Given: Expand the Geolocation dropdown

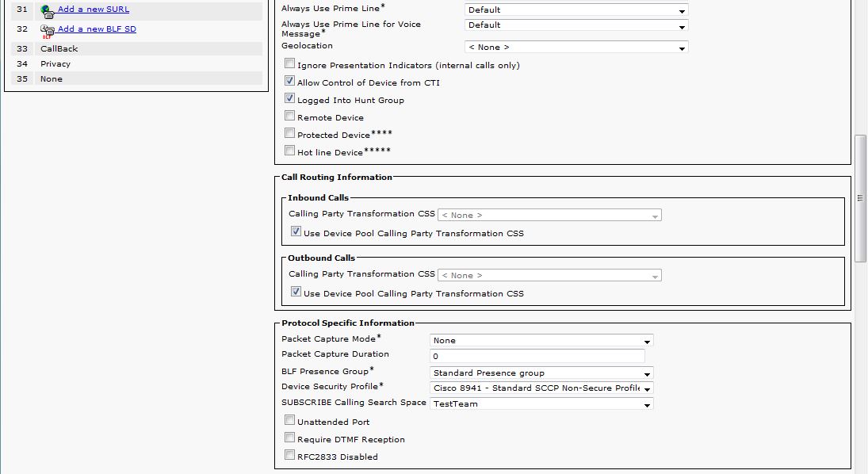Looking at the screenshot, I should 575,48.
